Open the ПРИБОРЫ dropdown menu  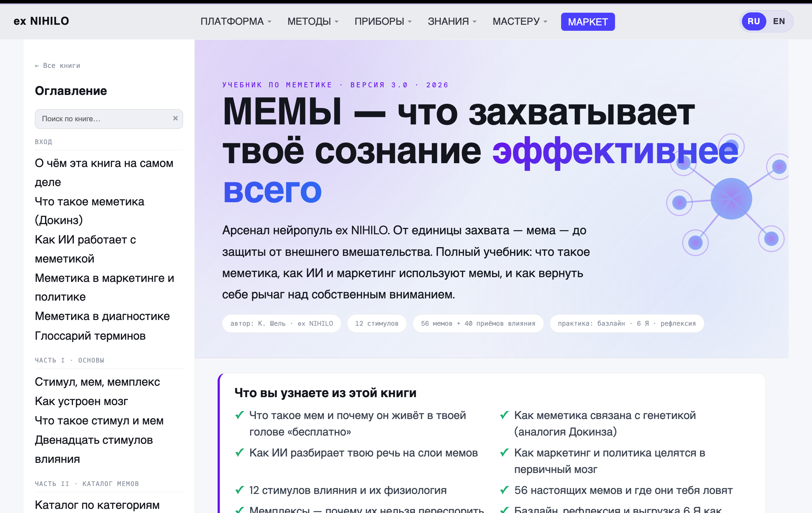point(383,21)
